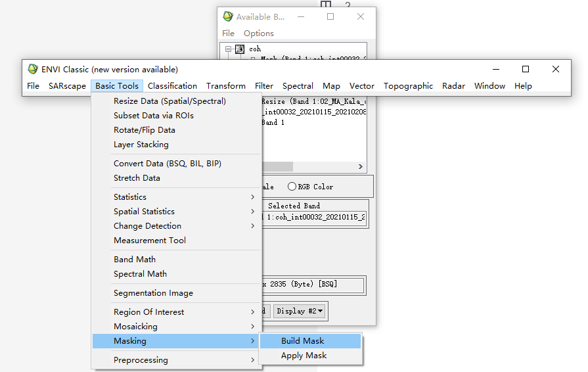This screenshot has width=588, height=372.
Task: Choose Spectral Math
Action: click(177, 274)
